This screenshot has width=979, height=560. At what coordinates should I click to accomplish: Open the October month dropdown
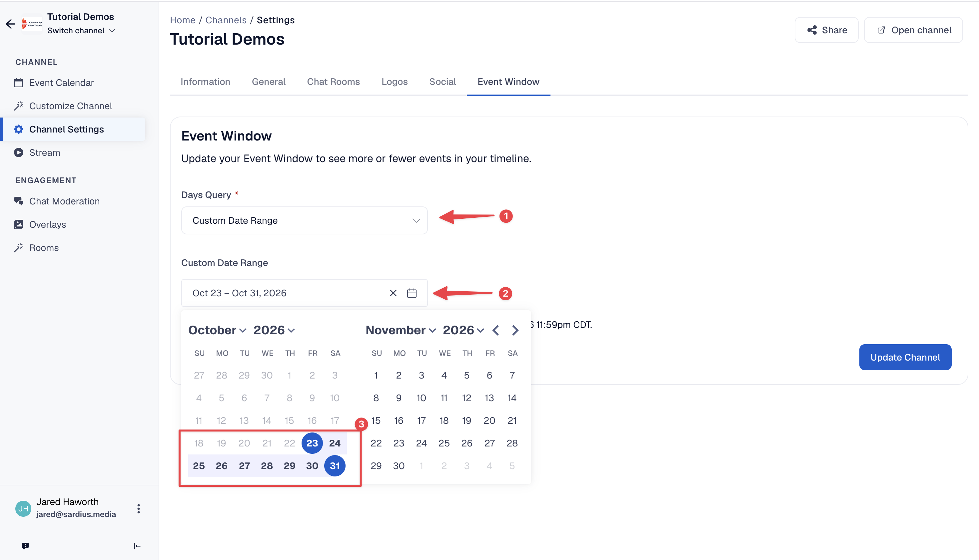(x=218, y=330)
